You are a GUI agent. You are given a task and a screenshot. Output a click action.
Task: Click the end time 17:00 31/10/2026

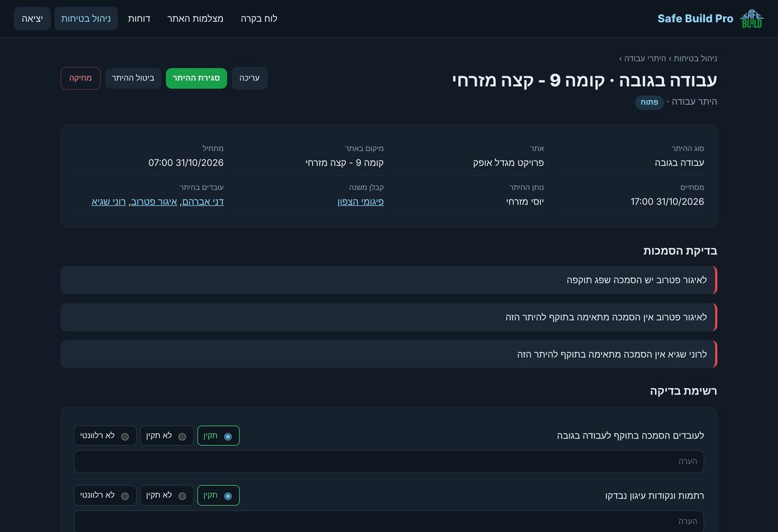667,202
